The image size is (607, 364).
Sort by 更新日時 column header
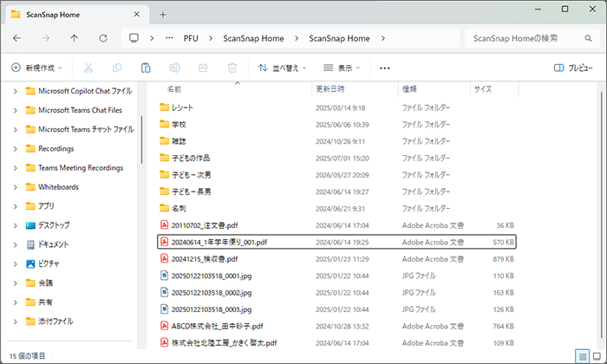[330, 89]
